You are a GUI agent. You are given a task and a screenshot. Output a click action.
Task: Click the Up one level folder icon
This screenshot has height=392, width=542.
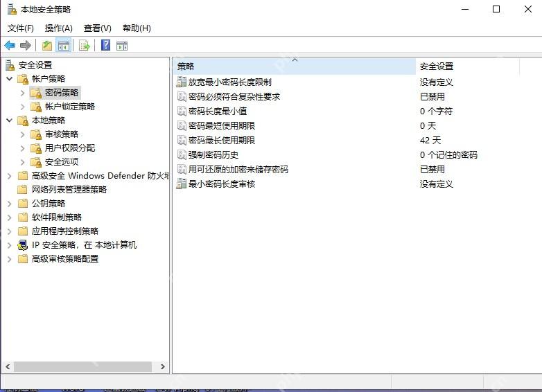47,45
